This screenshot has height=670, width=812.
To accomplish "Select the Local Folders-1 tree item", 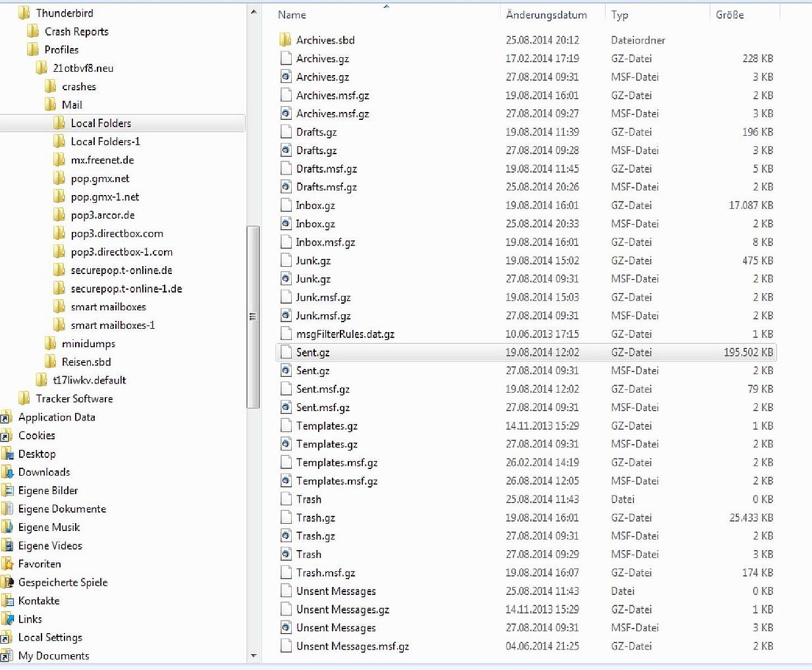I will [105, 142].
